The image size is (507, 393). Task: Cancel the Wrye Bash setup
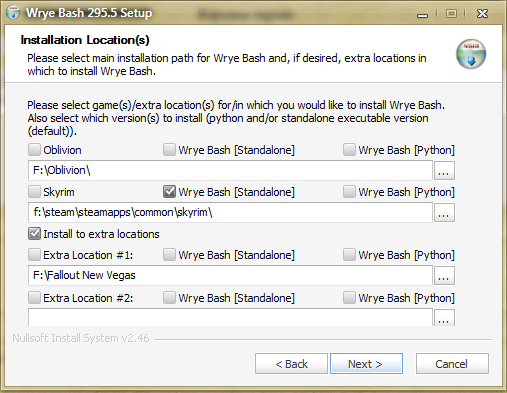[452, 364]
